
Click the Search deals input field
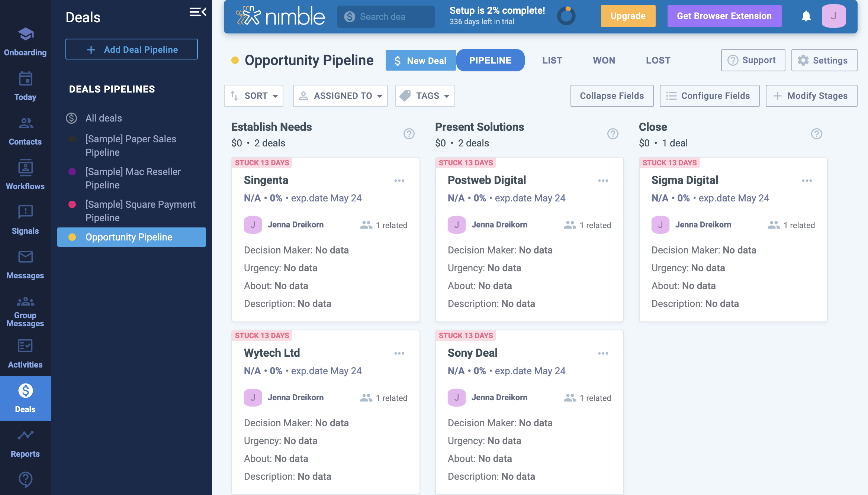390,17
